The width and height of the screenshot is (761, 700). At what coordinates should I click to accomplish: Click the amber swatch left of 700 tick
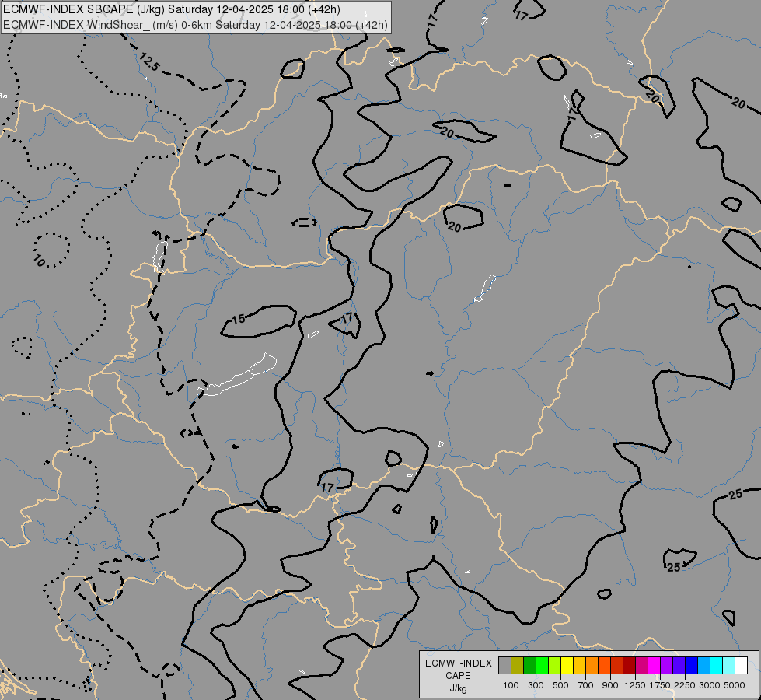point(579,665)
